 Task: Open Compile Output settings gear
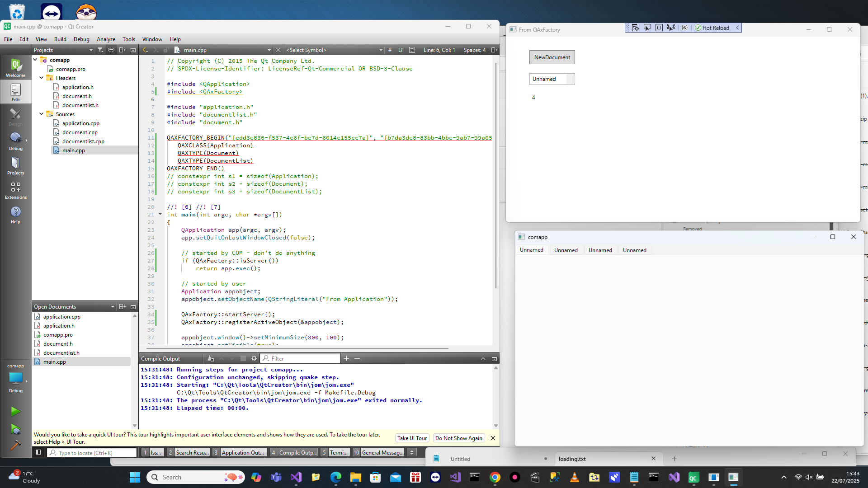pyautogui.click(x=254, y=358)
